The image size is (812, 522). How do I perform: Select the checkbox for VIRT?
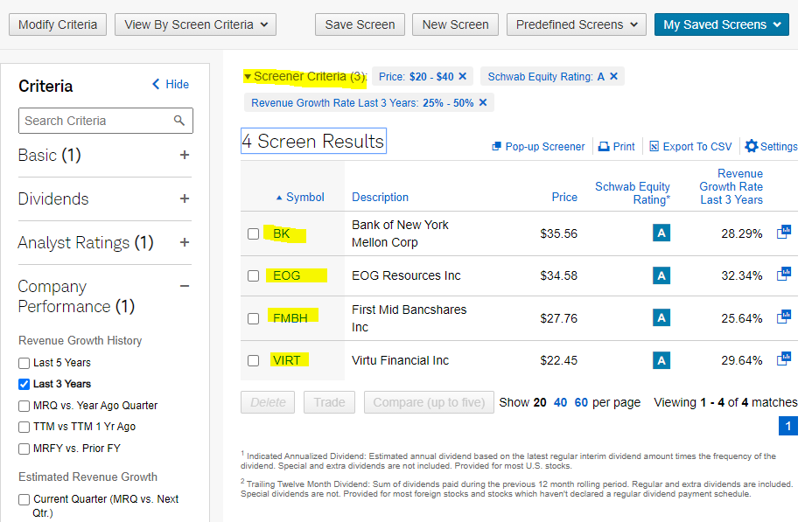tap(253, 360)
